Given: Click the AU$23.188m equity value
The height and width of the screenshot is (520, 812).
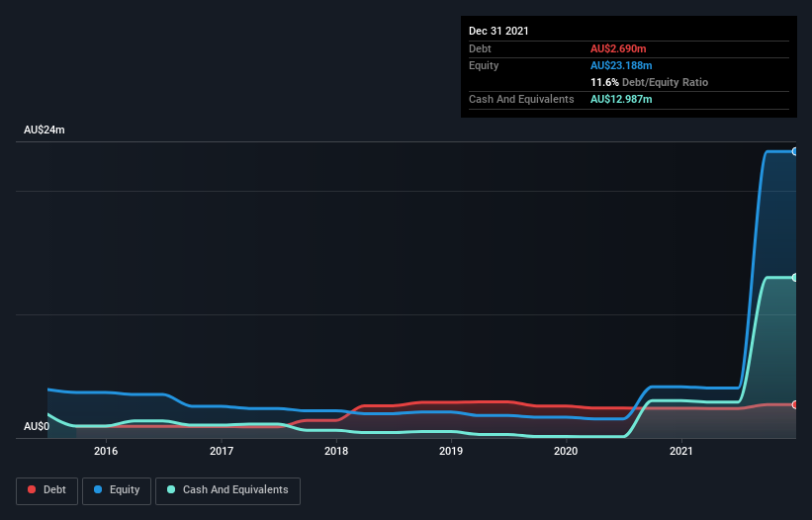Looking at the screenshot, I should [x=621, y=65].
